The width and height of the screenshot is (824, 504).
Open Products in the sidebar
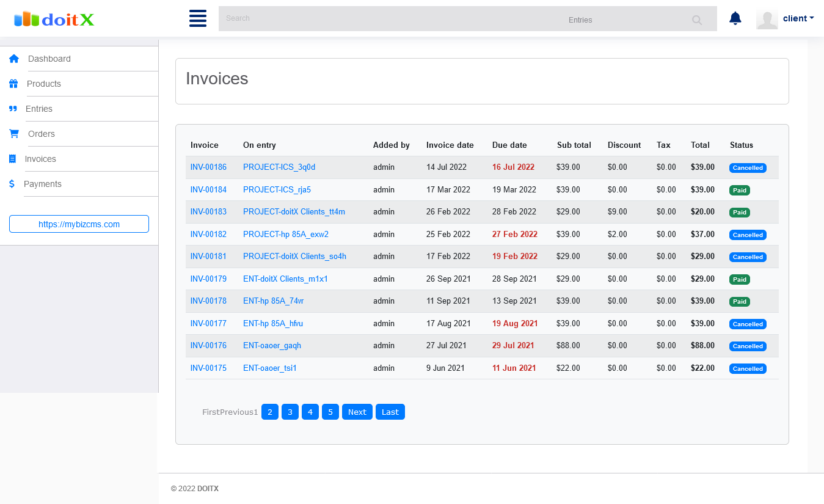click(x=44, y=84)
